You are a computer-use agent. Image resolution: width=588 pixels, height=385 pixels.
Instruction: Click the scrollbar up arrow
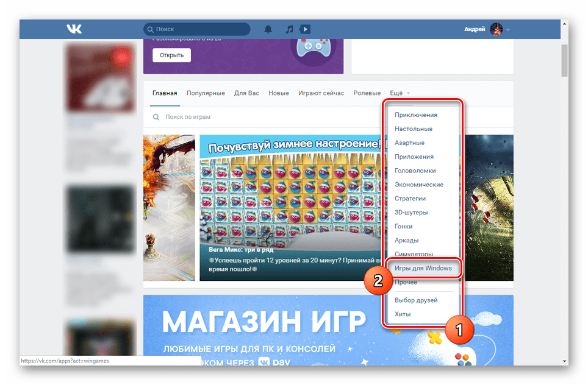pyautogui.click(x=564, y=24)
